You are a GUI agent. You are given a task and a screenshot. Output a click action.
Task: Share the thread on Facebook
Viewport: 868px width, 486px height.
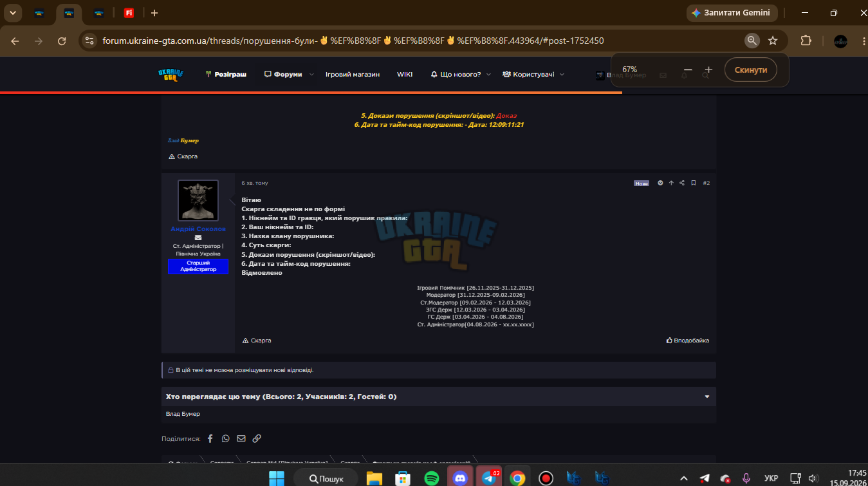click(210, 438)
